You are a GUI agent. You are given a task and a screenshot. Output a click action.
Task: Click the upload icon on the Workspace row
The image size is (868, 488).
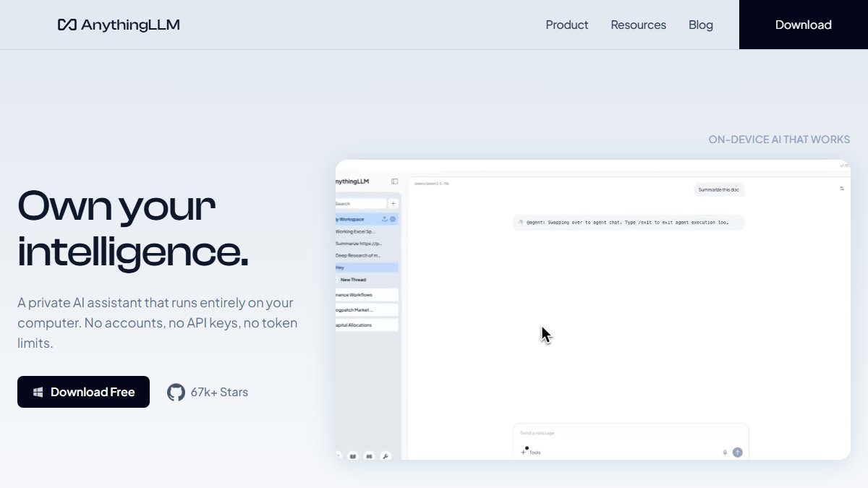tap(384, 219)
